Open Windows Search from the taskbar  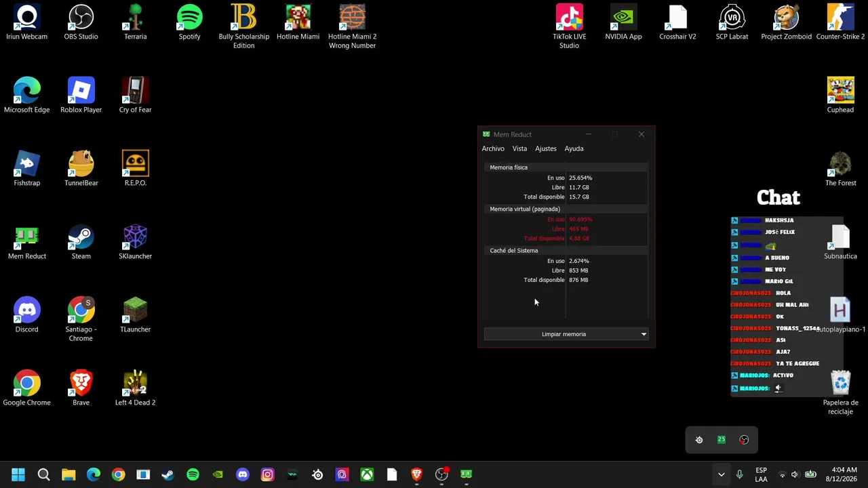click(43, 474)
